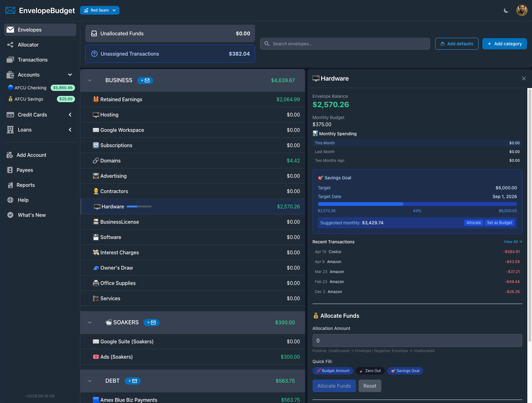
Task: Click the add-envelope icon next to BUSINESS
Action: 145,80
